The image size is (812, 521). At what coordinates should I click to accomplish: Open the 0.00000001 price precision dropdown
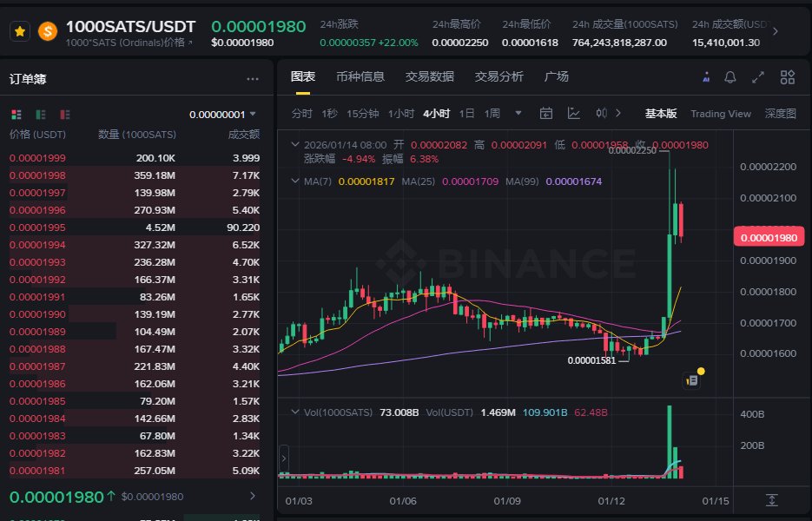pyautogui.click(x=223, y=114)
